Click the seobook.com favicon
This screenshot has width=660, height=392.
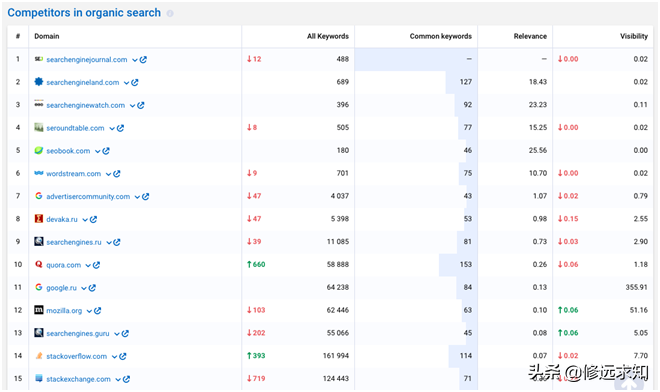point(39,150)
